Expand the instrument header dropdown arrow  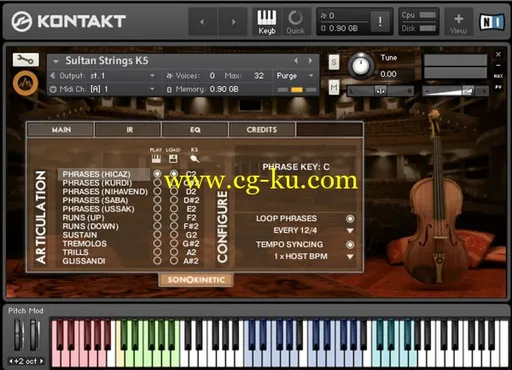coord(56,61)
